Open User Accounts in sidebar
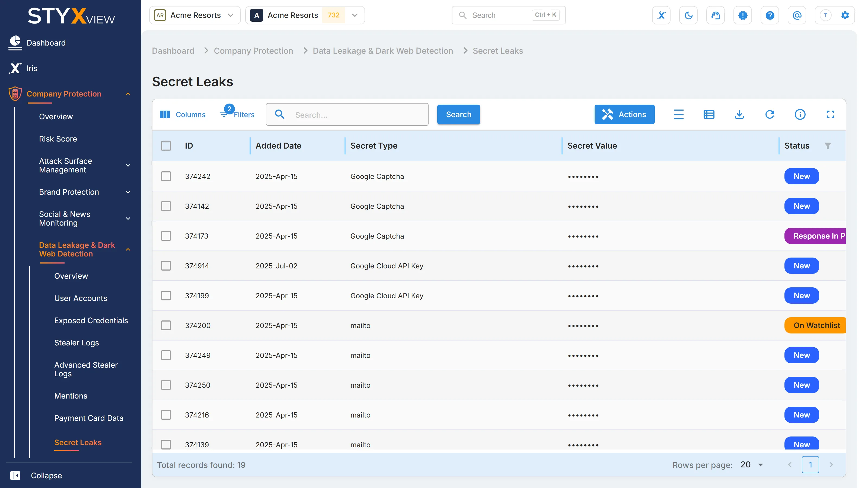This screenshot has width=868, height=488. (x=81, y=298)
